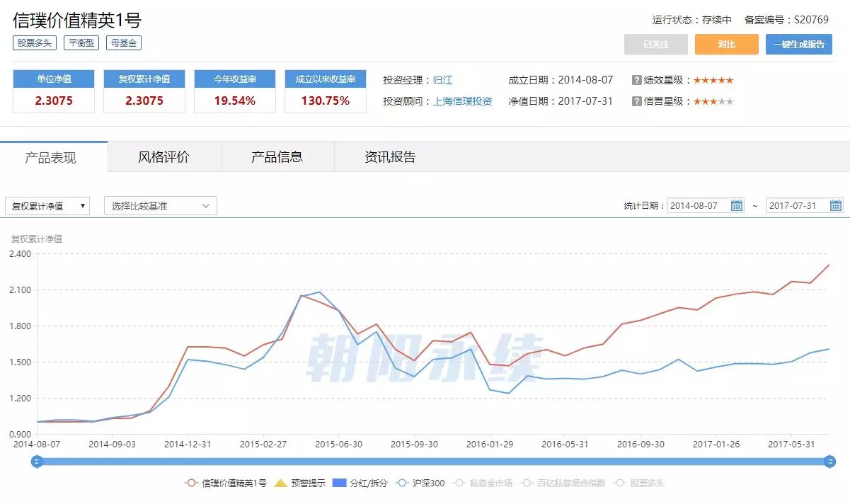
Task: Click the fund title 信璞价值精英1号
Action: pyautogui.click(x=77, y=19)
